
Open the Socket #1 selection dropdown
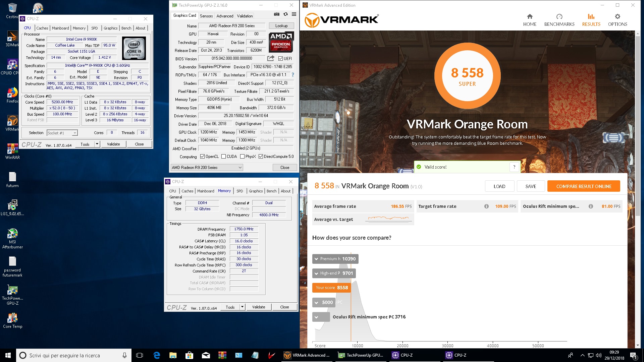pyautogui.click(x=62, y=133)
